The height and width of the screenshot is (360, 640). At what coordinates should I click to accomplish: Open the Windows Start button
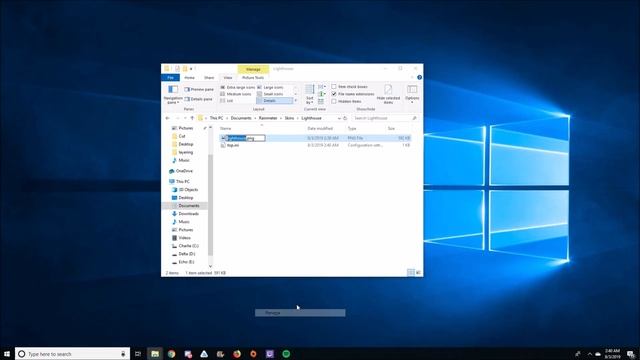point(7,354)
